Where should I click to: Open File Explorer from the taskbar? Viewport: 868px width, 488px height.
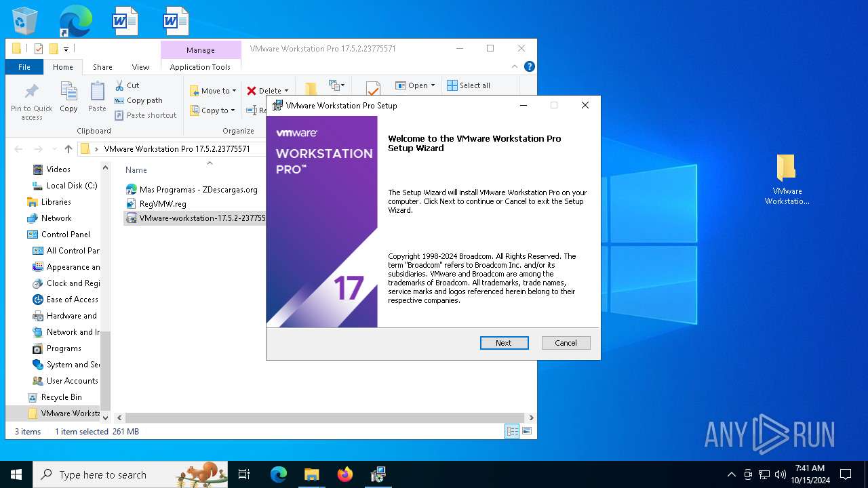pos(311,474)
